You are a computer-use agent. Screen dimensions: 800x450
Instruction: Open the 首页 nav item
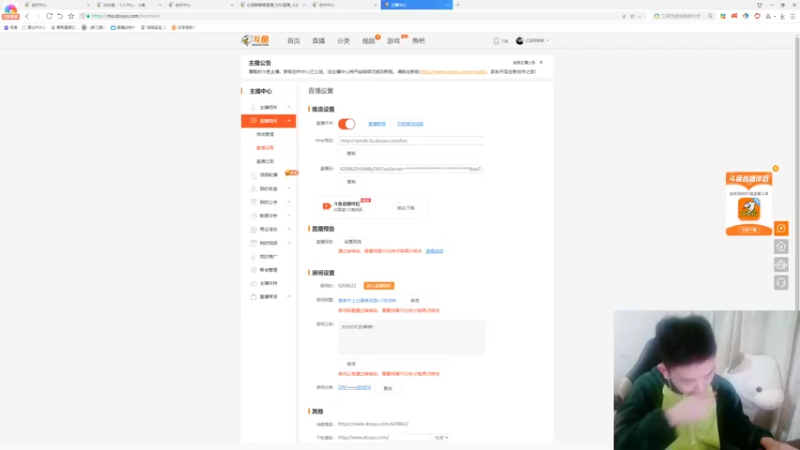coord(293,41)
